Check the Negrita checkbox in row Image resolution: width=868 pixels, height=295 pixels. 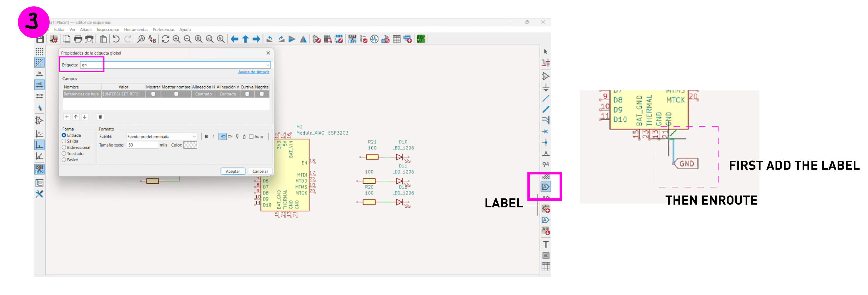pyautogui.click(x=261, y=94)
